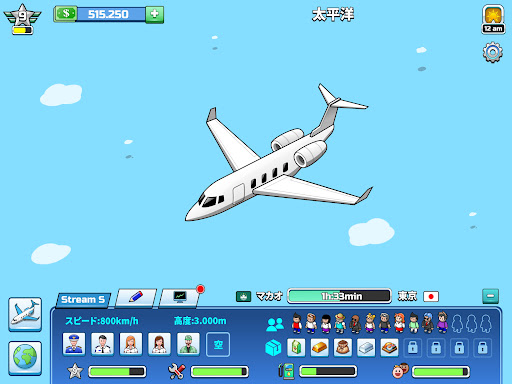The height and width of the screenshot is (384, 512).
Task: Select the blue-haired passenger in black
Action: click(428, 323)
